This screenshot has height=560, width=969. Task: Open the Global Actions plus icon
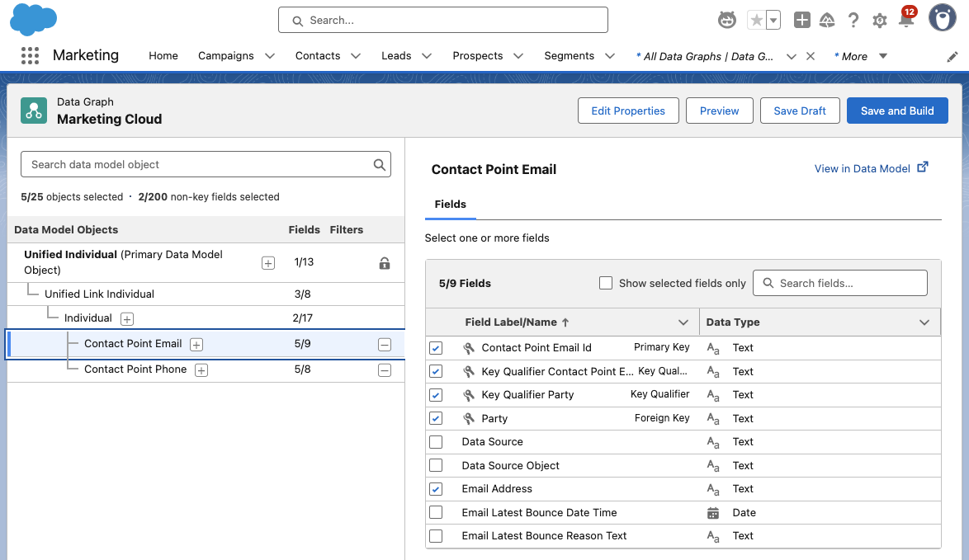pos(801,21)
